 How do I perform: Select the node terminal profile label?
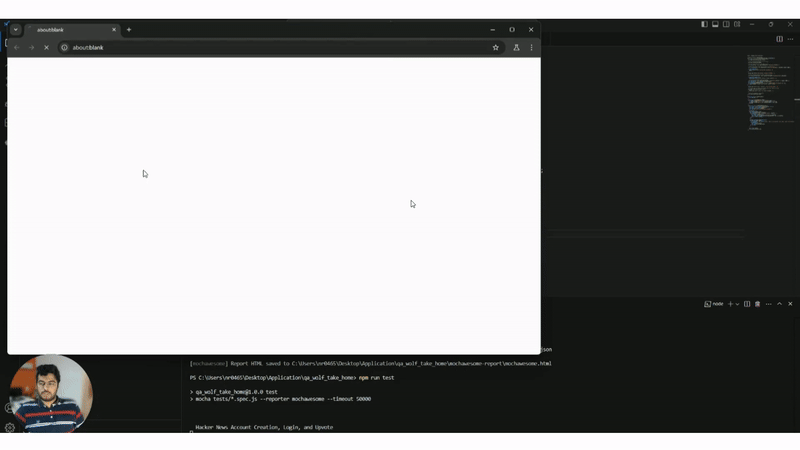[x=714, y=304]
